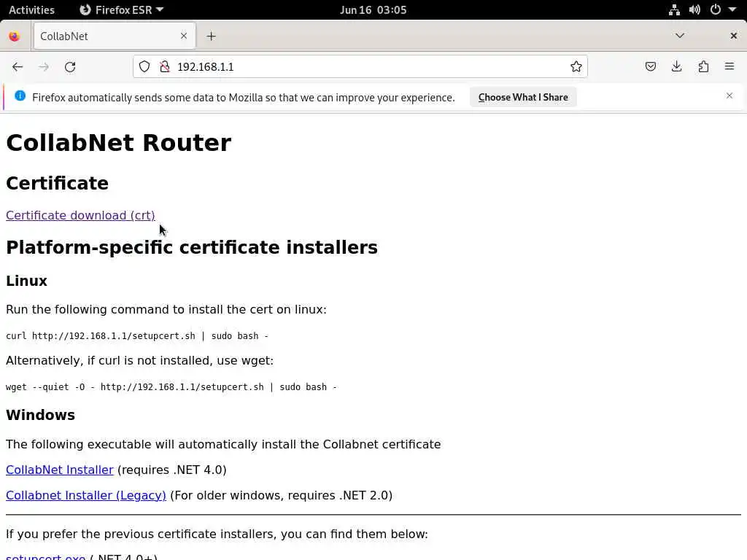
Task: Open the extensions puzzle icon
Action: (703, 66)
